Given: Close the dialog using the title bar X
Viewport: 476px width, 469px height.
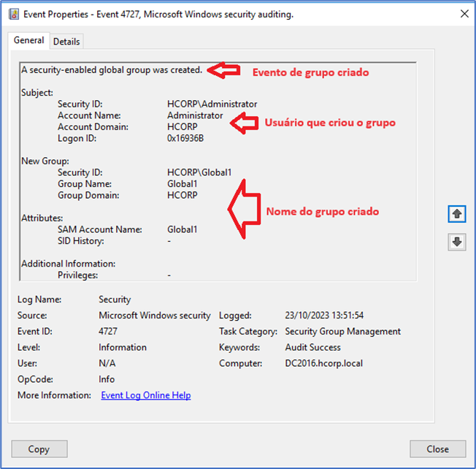Looking at the screenshot, I should [x=463, y=14].
